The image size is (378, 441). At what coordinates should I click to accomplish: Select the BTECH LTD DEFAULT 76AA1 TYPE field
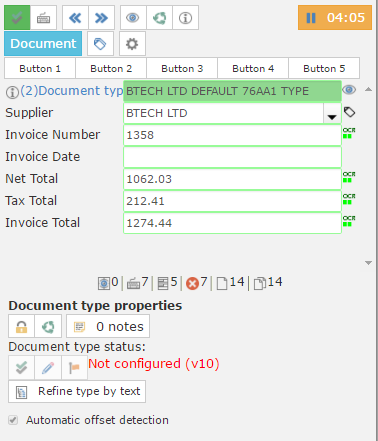[232, 91]
